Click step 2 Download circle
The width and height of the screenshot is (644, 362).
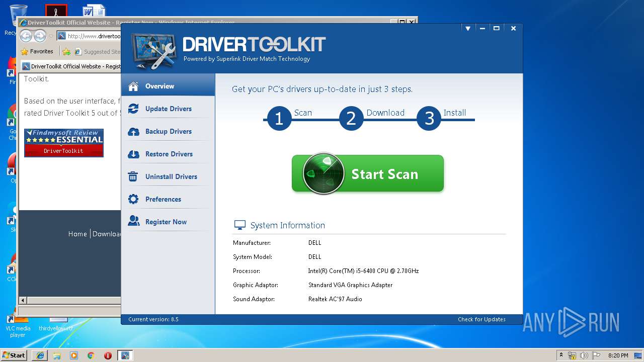pos(351,119)
